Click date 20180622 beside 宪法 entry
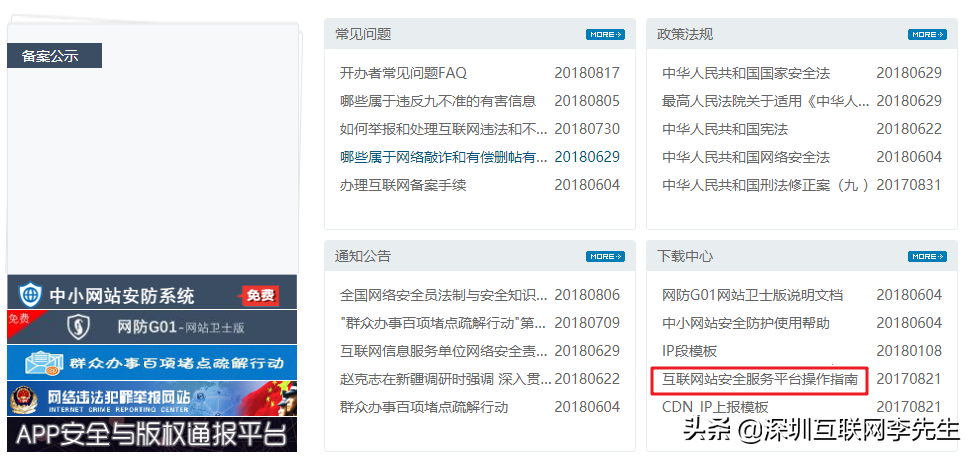This screenshot has width=974, height=456. [x=909, y=129]
